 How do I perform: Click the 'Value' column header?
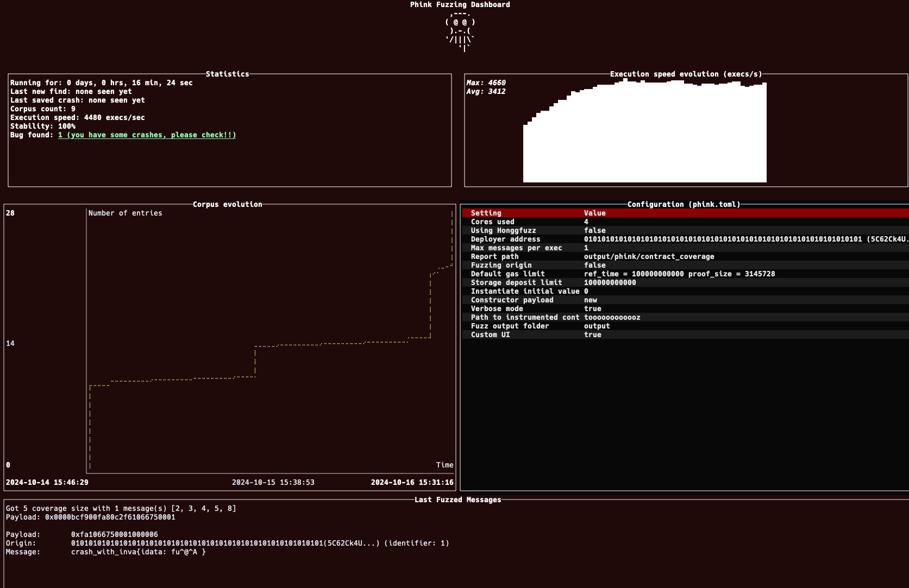point(594,213)
